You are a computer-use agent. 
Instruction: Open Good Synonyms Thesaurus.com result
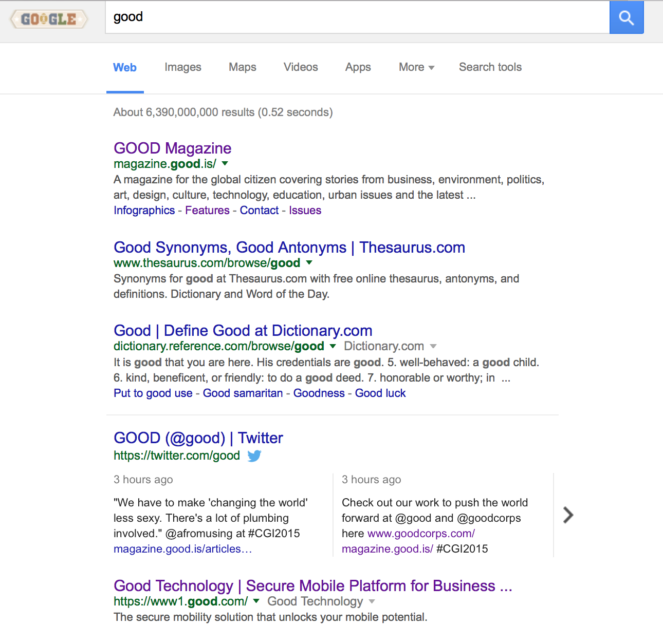point(289,248)
